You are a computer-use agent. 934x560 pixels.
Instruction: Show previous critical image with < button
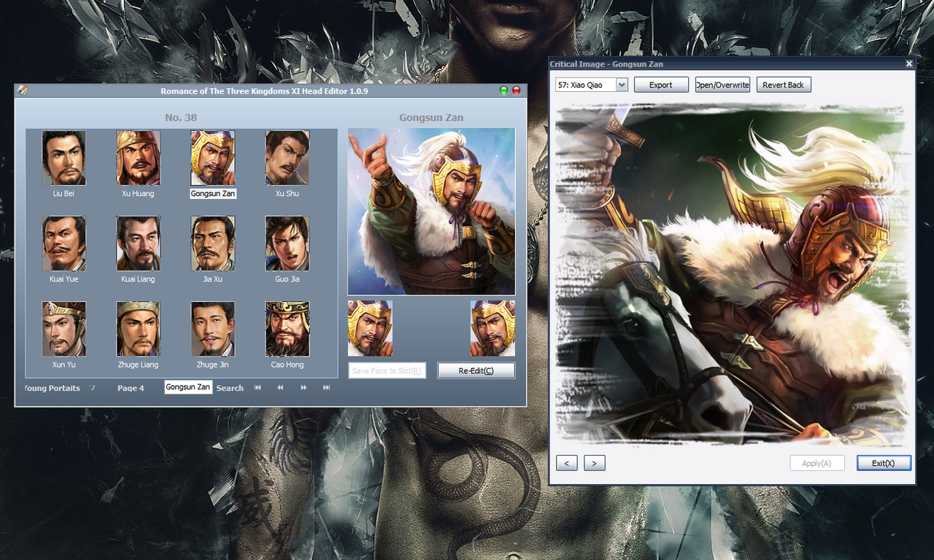click(x=567, y=463)
